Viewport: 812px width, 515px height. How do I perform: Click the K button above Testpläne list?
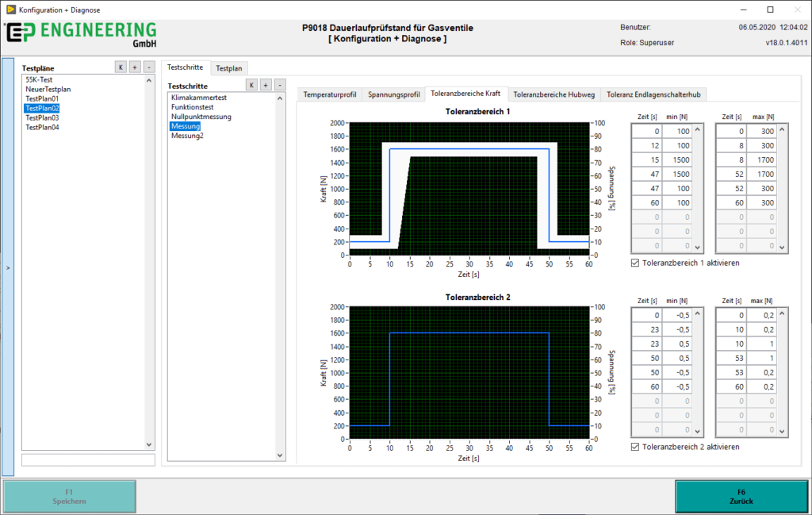pyautogui.click(x=121, y=67)
